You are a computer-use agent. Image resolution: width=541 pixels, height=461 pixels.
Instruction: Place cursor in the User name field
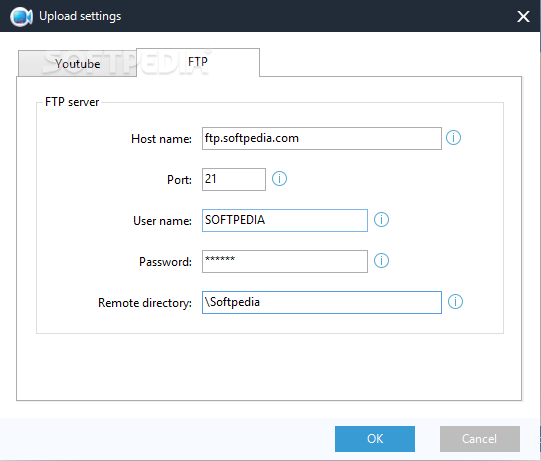[x=285, y=220]
